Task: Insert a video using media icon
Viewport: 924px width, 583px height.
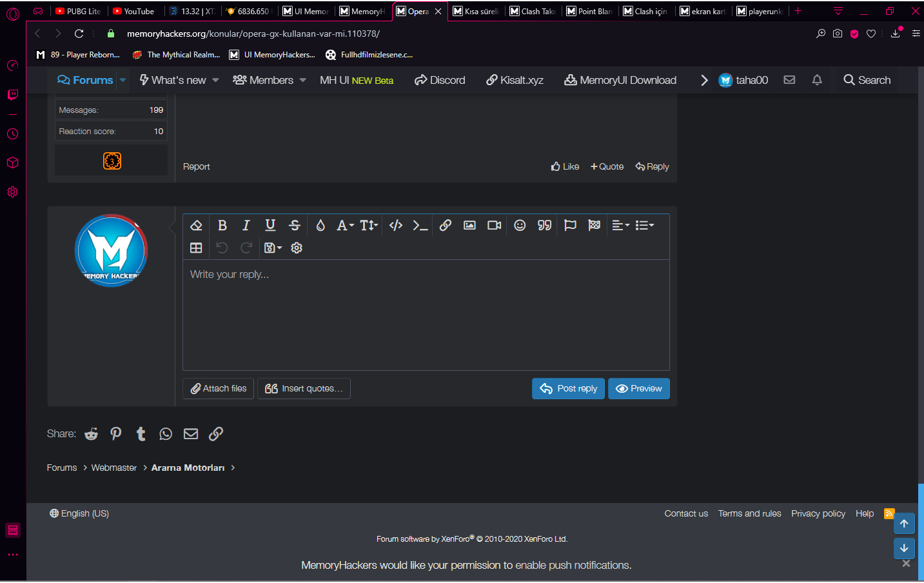Action: (495, 226)
